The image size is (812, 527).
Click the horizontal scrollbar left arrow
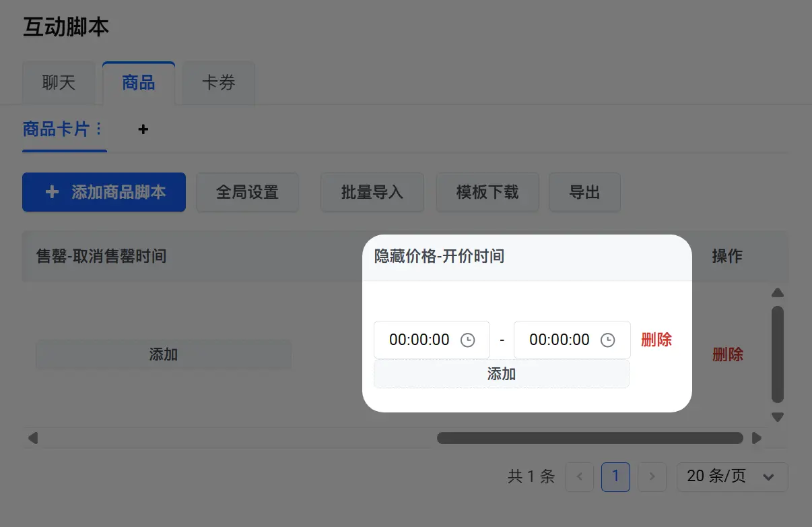point(32,438)
